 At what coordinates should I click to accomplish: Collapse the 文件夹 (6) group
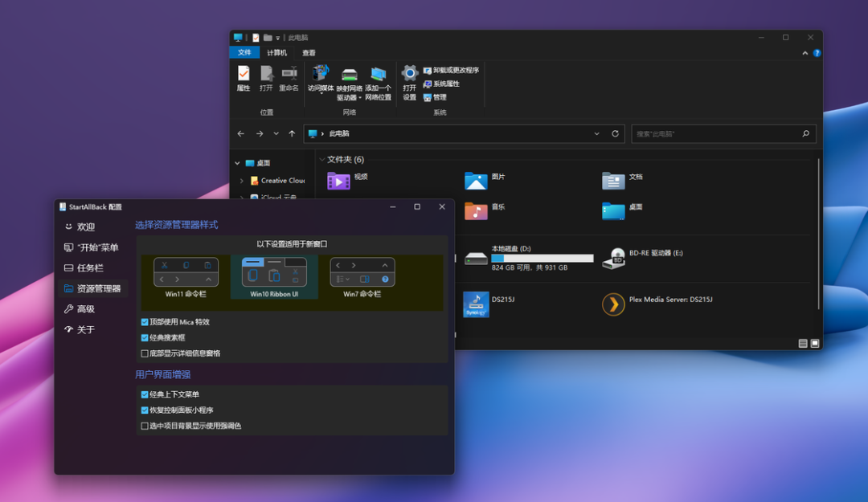[322, 159]
